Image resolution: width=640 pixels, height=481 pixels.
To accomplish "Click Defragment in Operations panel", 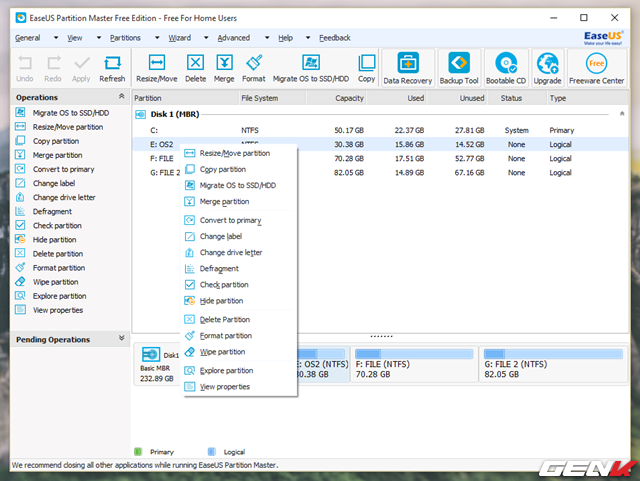I will (x=52, y=212).
